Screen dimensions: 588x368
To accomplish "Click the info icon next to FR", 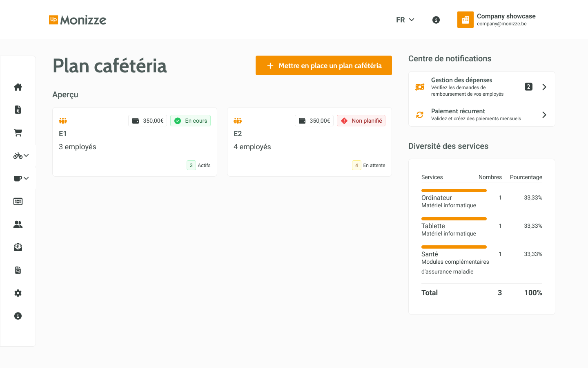I will 436,20.
